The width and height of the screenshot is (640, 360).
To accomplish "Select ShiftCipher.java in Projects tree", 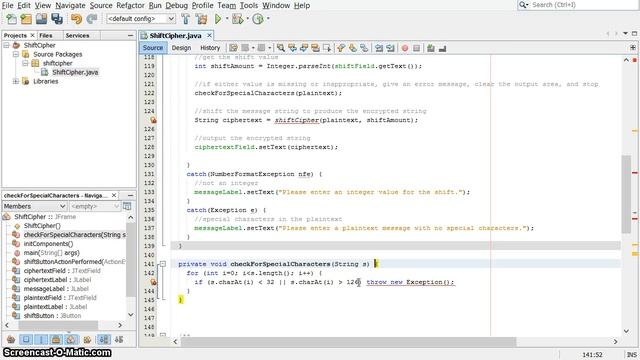I will pyautogui.click(x=75, y=72).
